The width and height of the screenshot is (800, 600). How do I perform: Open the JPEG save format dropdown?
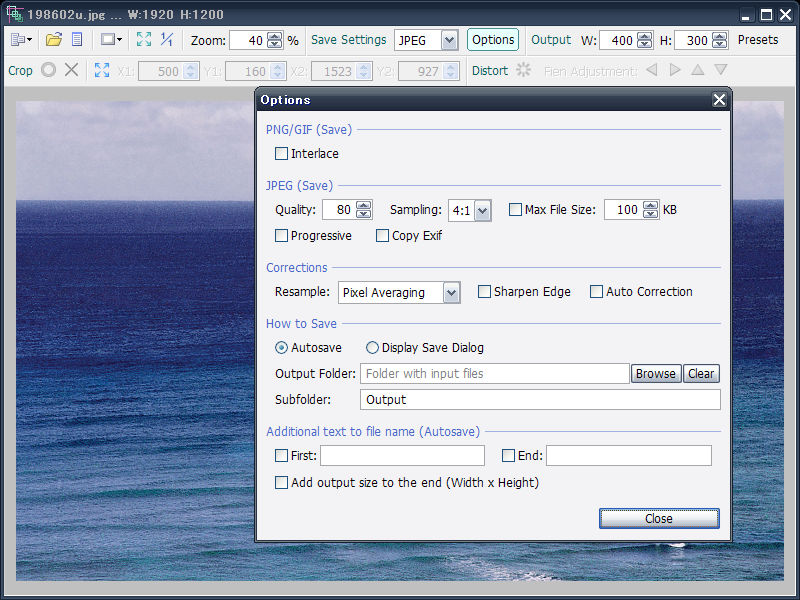click(448, 40)
